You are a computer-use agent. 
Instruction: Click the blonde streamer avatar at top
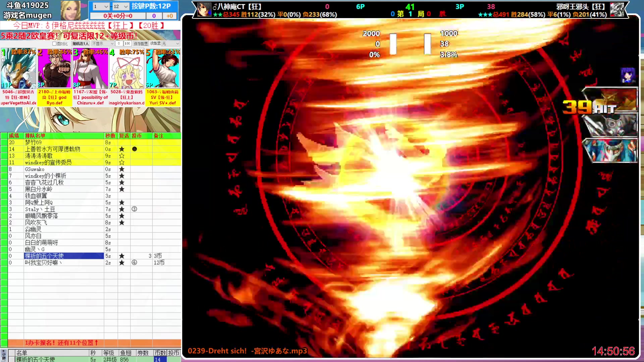70,10
